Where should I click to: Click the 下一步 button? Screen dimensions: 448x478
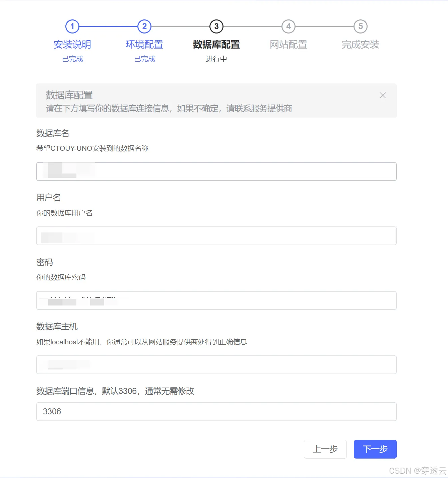[375, 449]
